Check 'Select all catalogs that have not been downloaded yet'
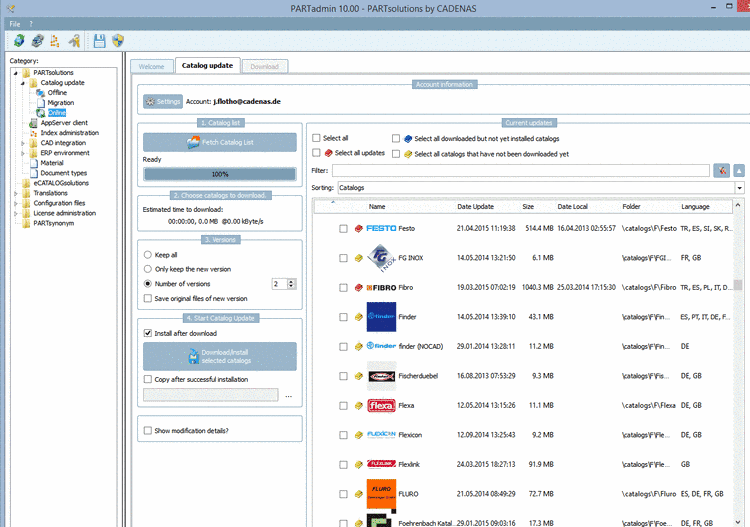Image resolution: width=750 pixels, height=527 pixels. 396,154
